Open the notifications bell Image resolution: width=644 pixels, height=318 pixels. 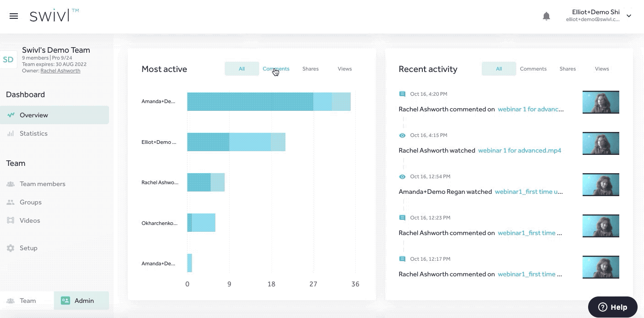click(x=546, y=16)
